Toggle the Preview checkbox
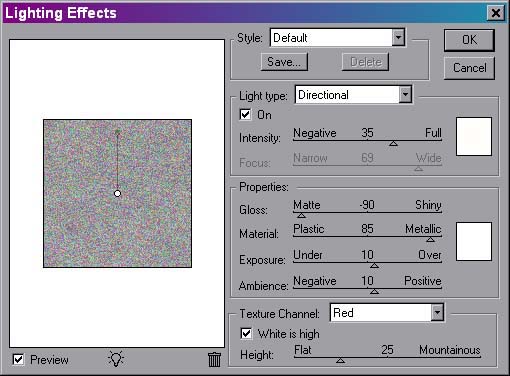The height and width of the screenshot is (376, 510). pyautogui.click(x=18, y=360)
